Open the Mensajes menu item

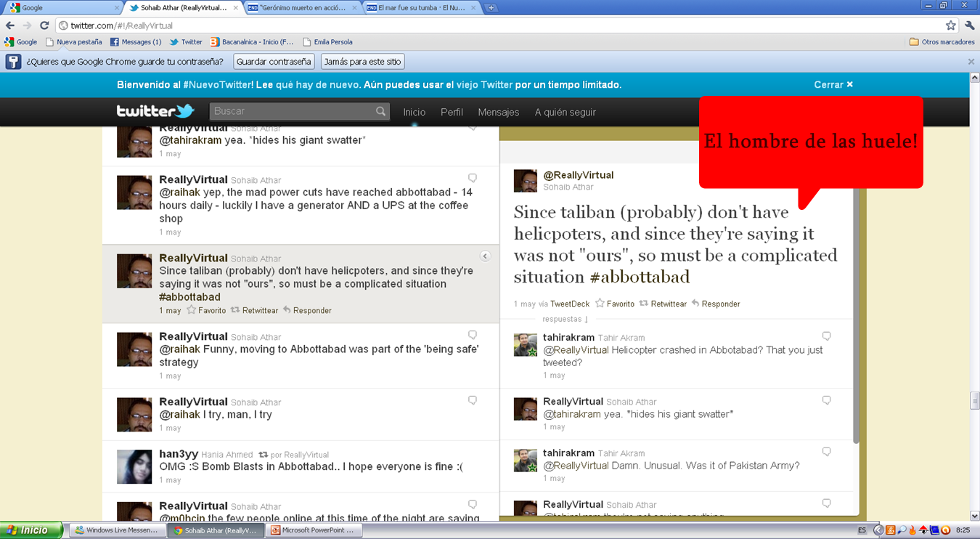point(499,112)
